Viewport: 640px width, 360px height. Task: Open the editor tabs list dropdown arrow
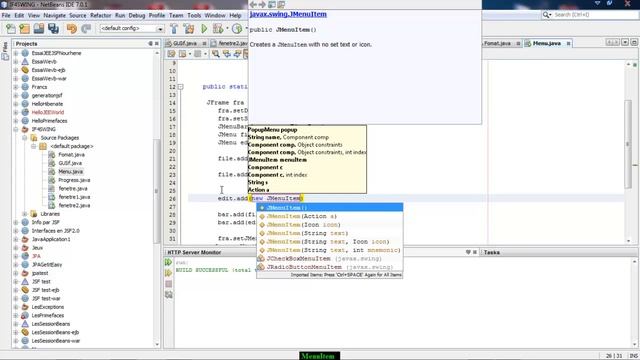(x=625, y=42)
